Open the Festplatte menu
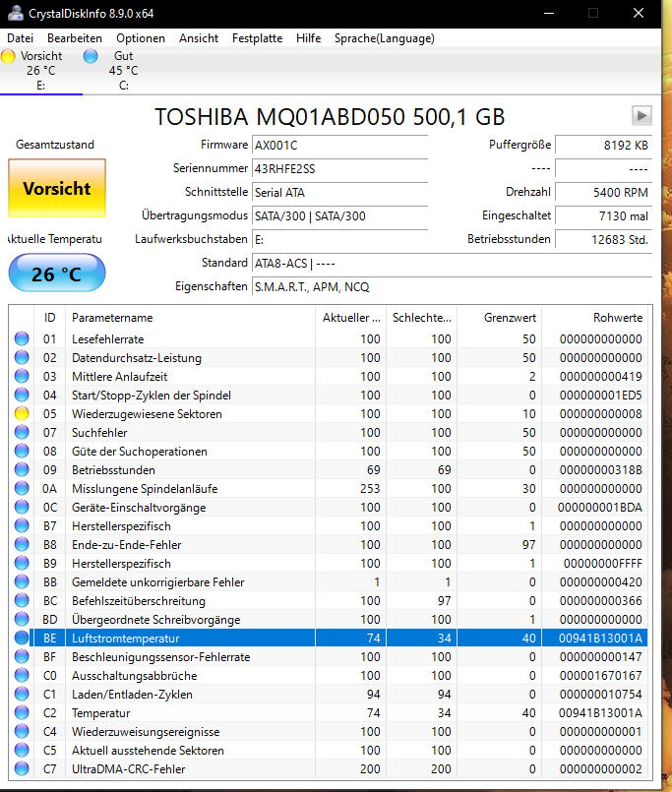Screen dimensions: 672x792 (257, 38)
